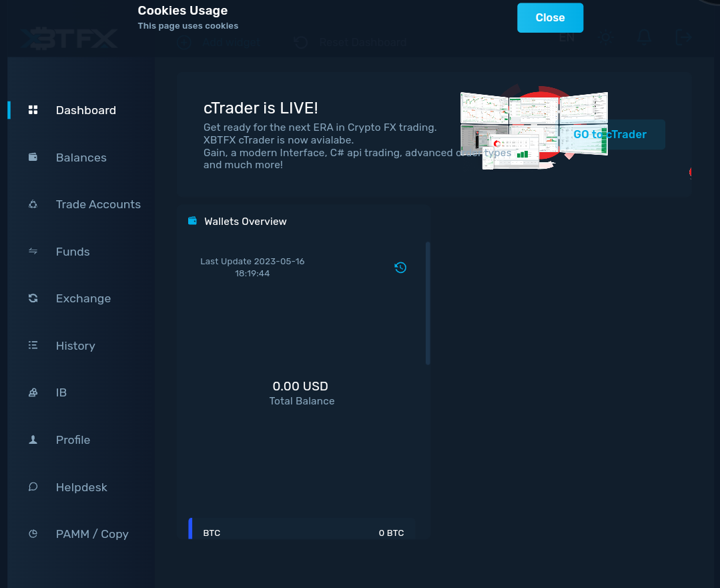
Task: Click the cTrader is LIVE! heading
Action: click(261, 108)
